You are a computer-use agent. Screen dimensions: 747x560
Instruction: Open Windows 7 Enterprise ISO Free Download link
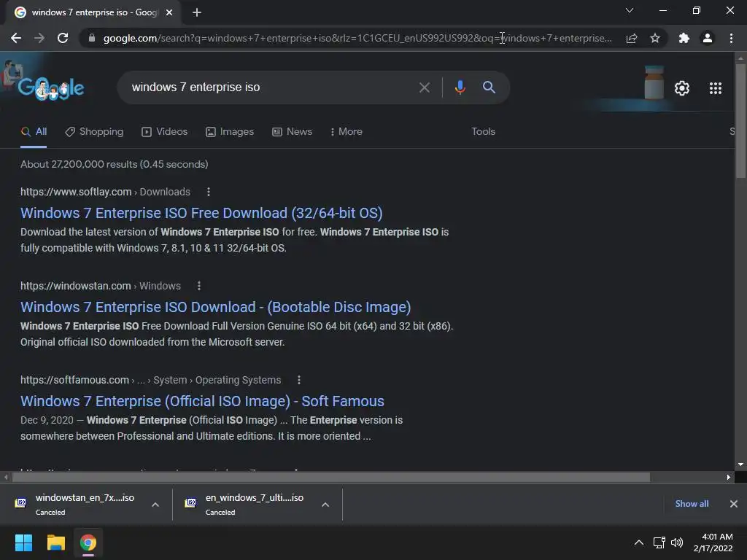[x=201, y=213]
